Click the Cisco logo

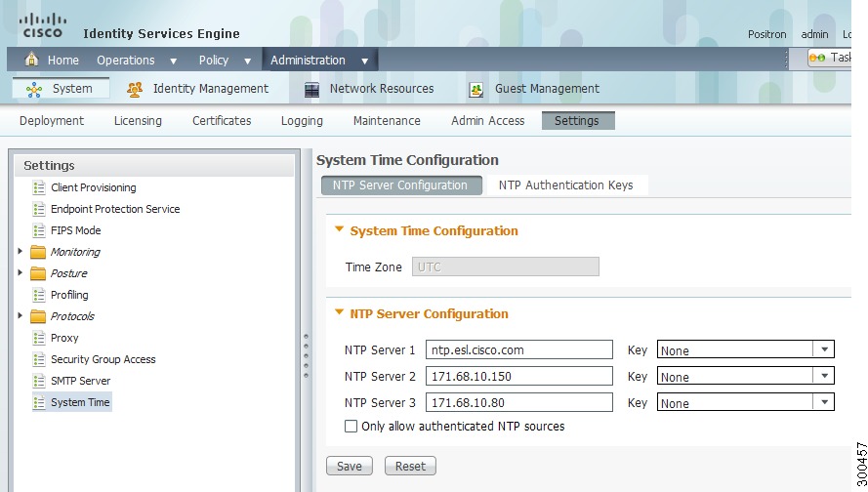pos(43,25)
